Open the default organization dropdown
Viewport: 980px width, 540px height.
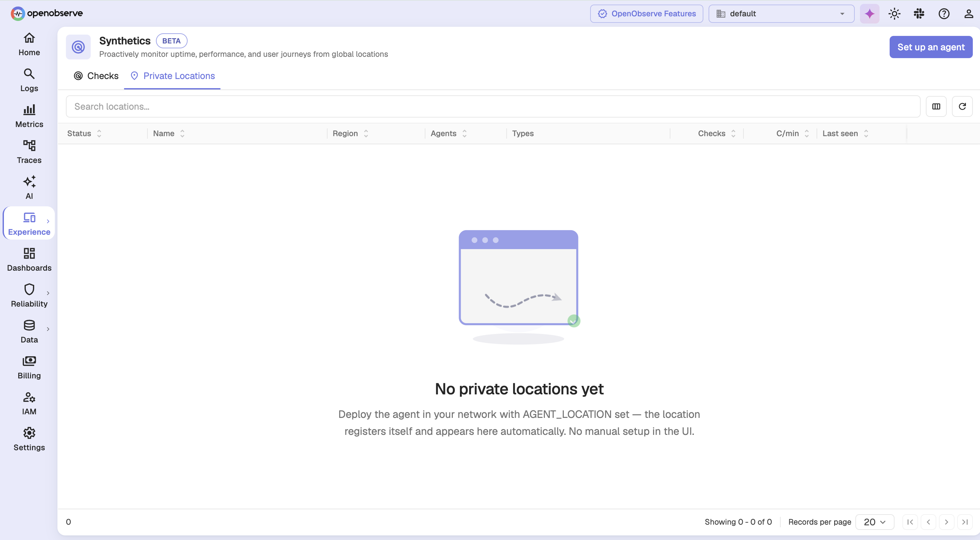[x=781, y=14]
